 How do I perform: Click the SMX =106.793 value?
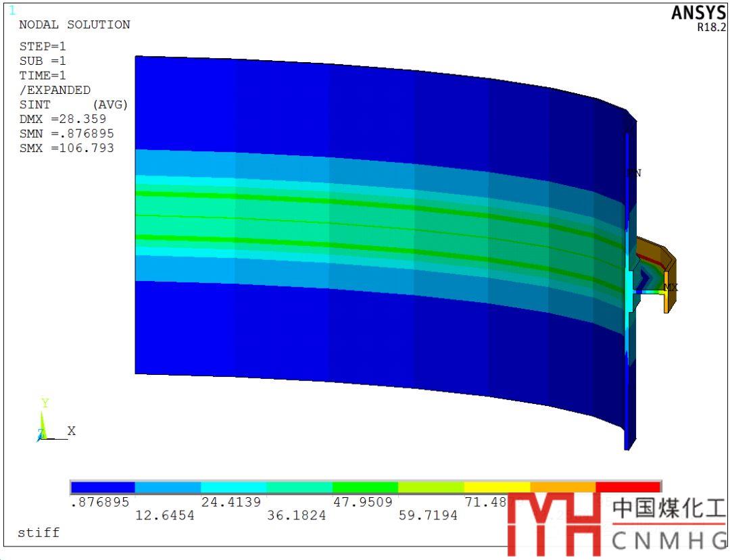[x=66, y=148]
